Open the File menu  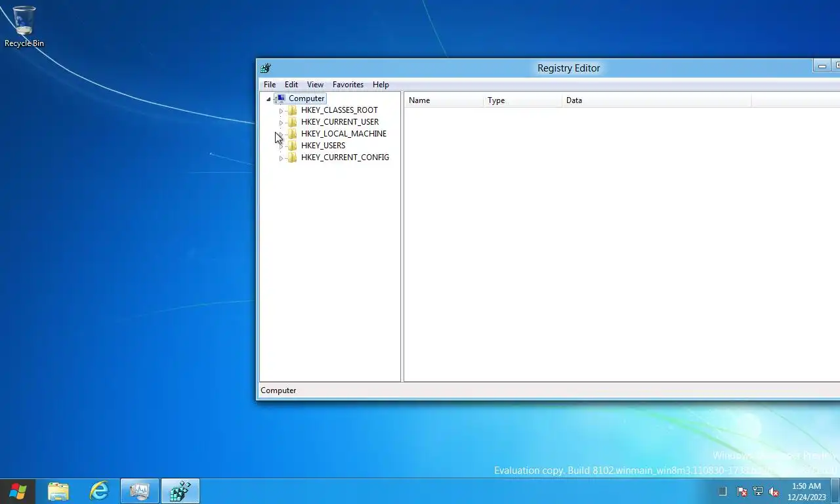(x=270, y=85)
